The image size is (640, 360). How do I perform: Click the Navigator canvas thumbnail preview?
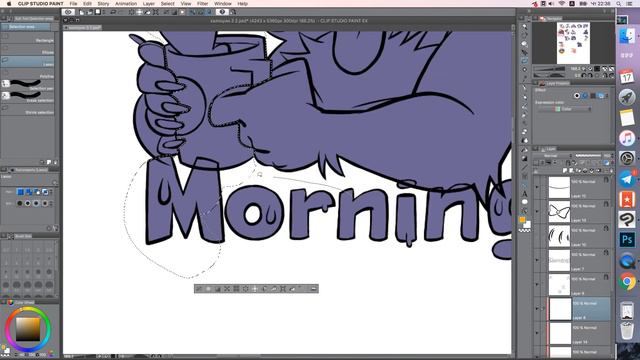573,43
